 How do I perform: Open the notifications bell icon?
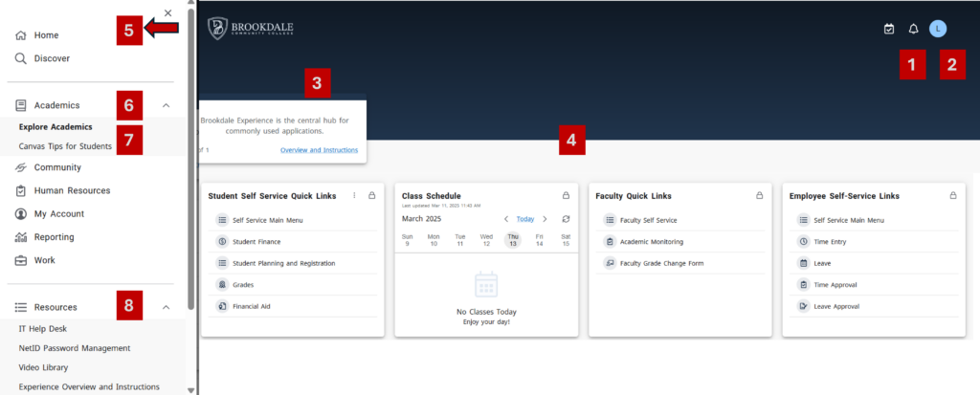tap(913, 29)
